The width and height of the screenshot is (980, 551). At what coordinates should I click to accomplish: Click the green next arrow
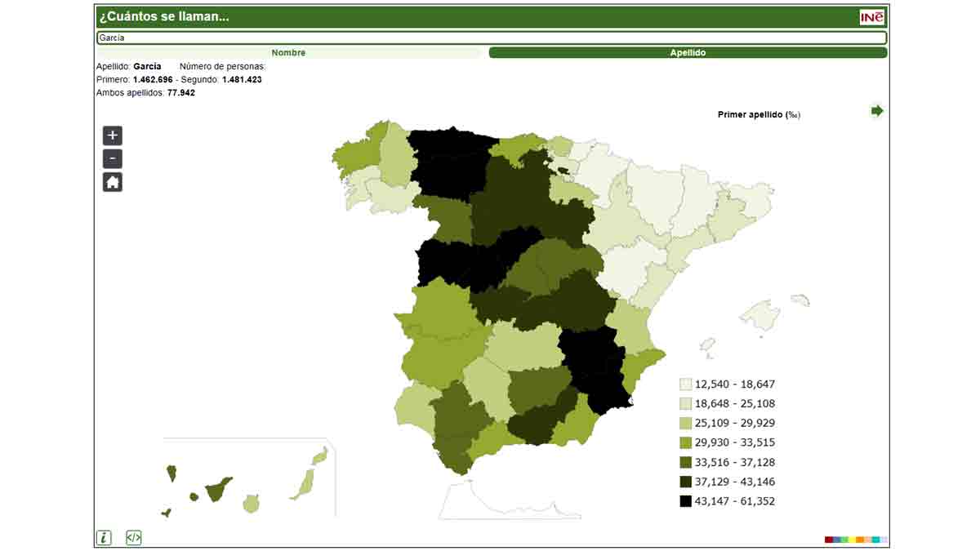click(877, 111)
